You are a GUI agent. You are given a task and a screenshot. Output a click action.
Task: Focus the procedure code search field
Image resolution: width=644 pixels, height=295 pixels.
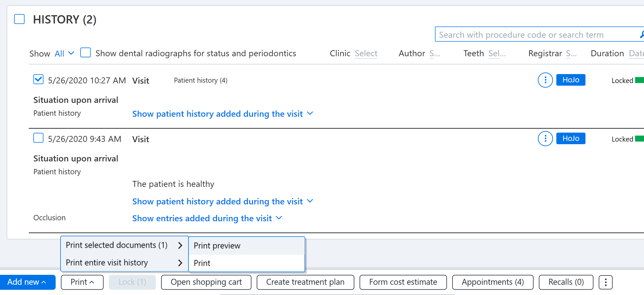(x=537, y=34)
